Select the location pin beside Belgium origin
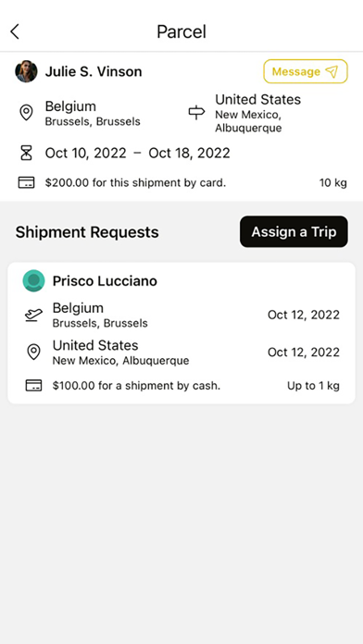Image resolution: width=363 pixels, height=644 pixels. [26, 113]
